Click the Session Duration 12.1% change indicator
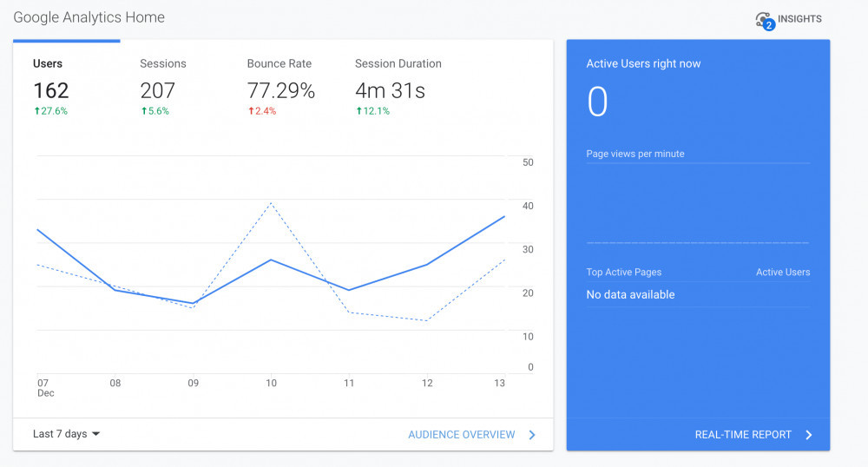 372,111
